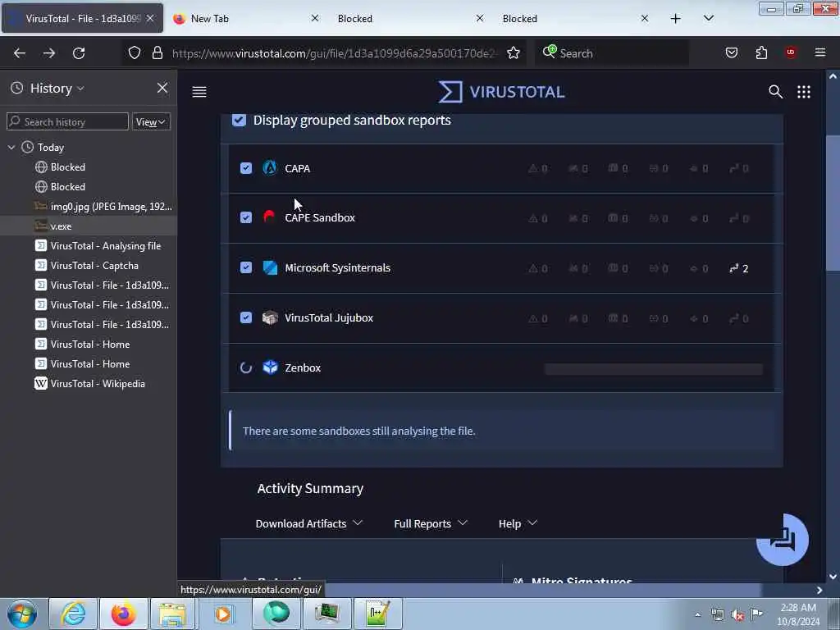Click the VirusTotal Jujubox logo icon
Image resolution: width=840 pixels, height=630 pixels.
270,317
